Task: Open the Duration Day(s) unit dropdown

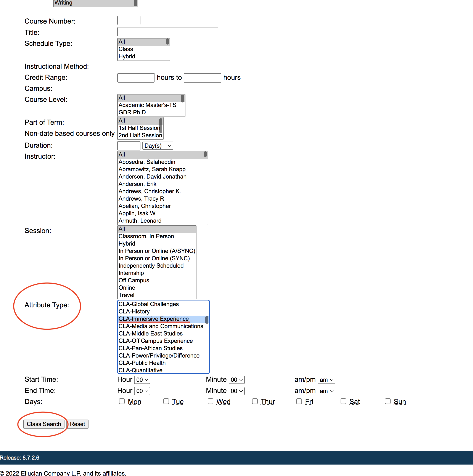Action: click(x=158, y=146)
